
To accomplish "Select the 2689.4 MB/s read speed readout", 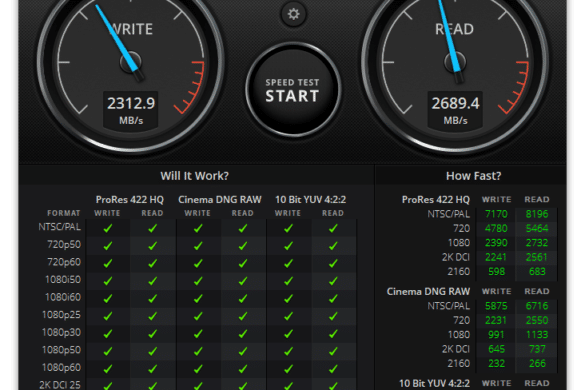I will click(x=455, y=110).
